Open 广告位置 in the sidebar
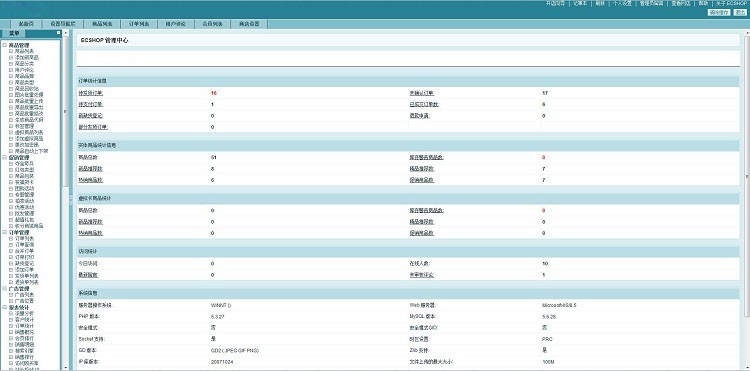Viewport: 750px width, 371px height. (x=24, y=301)
